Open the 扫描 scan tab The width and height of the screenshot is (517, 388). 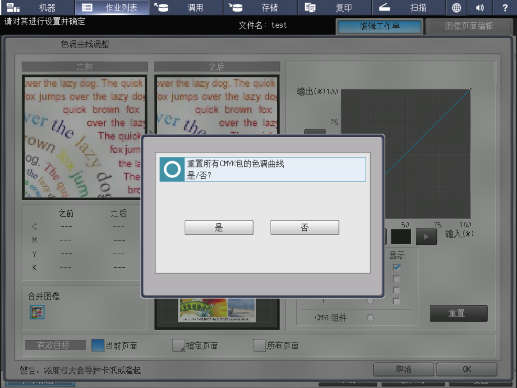408,7
